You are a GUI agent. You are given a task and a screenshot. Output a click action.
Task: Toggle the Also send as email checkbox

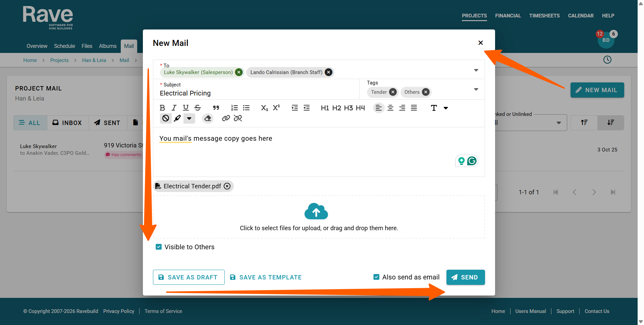click(x=376, y=277)
